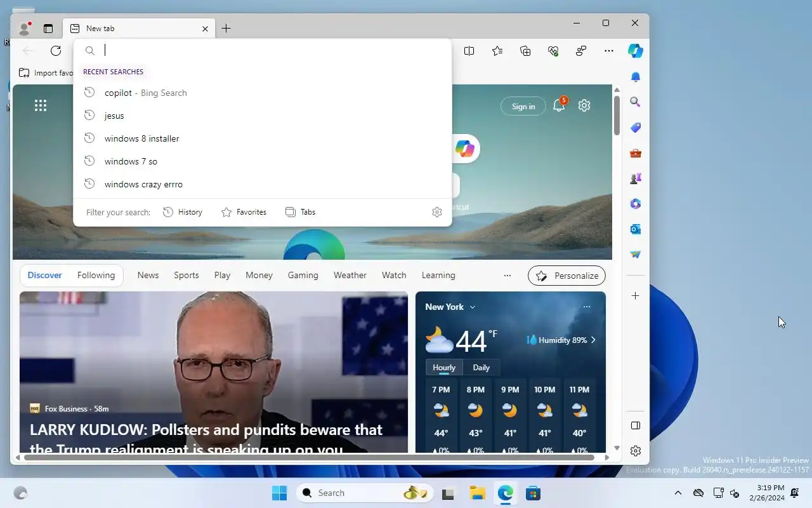Toggle the sidebar layout icon

(x=636, y=425)
